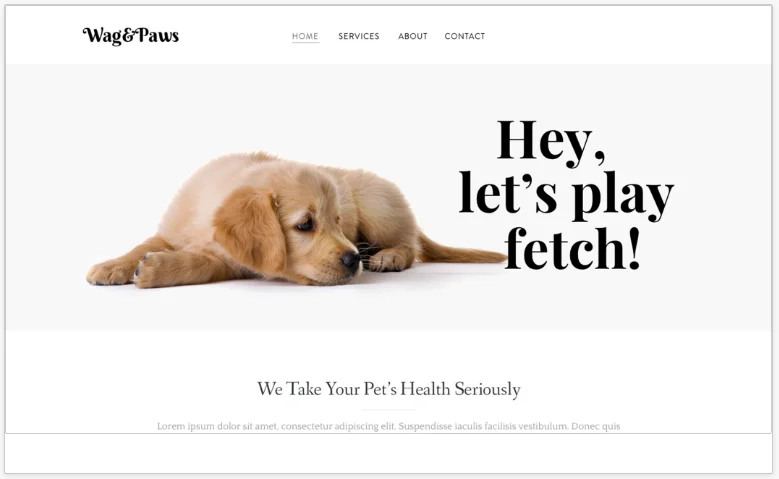Navigate to the About page
The width and height of the screenshot is (779, 479).
point(412,36)
